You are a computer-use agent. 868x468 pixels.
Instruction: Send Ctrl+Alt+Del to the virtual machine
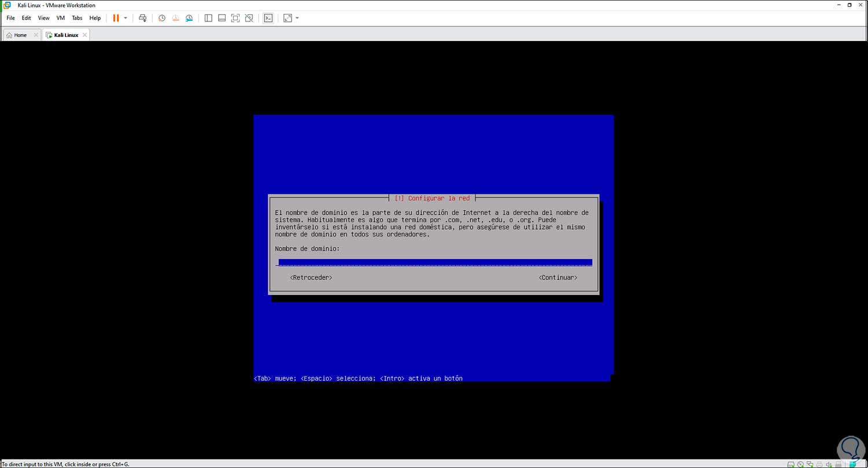[x=142, y=18]
